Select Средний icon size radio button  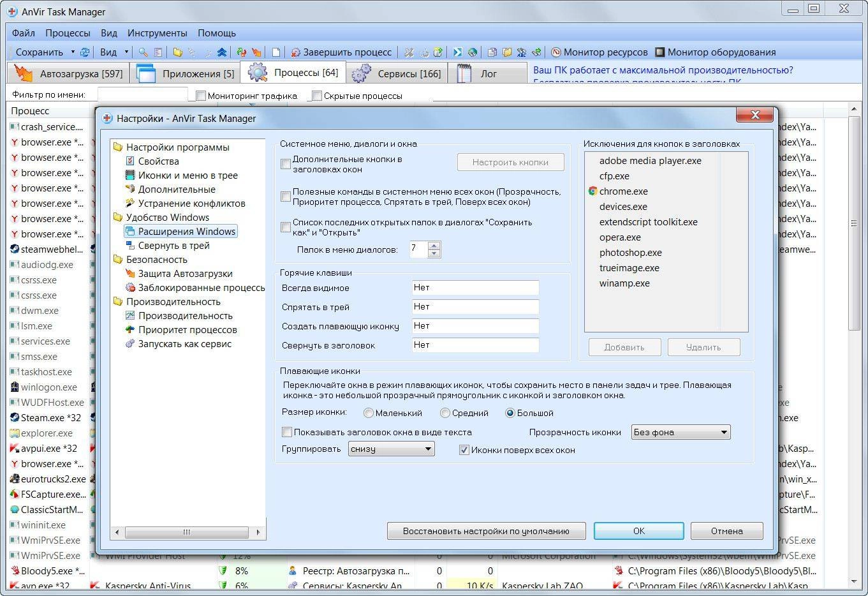(445, 413)
